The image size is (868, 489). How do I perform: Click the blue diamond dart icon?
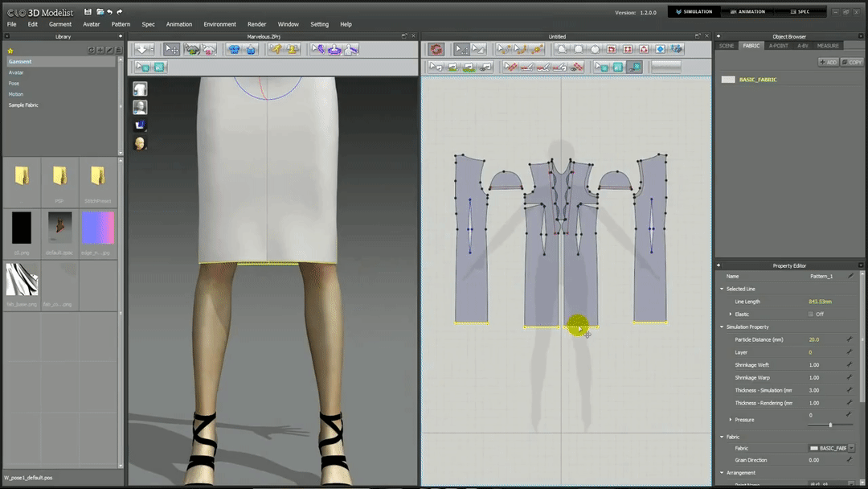[660, 49]
